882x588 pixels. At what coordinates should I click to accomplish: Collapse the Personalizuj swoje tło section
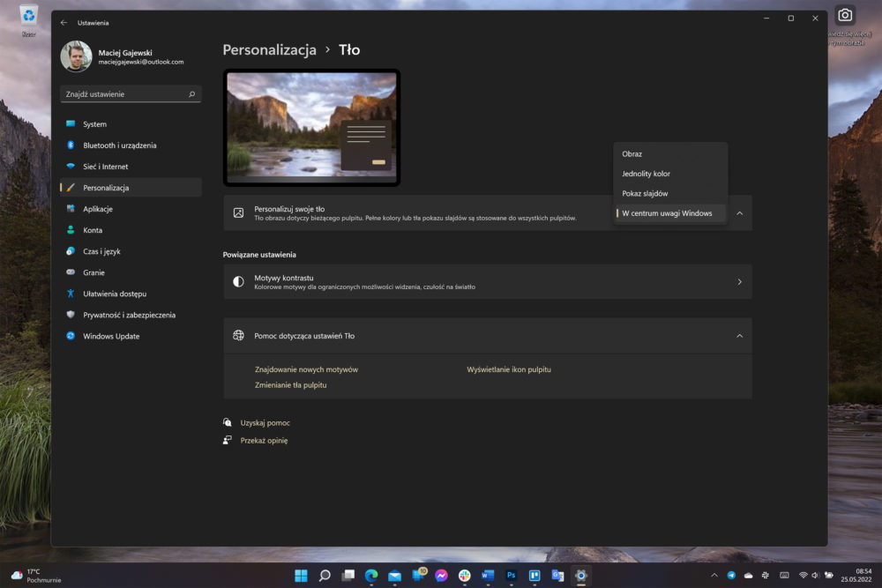tap(740, 213)
